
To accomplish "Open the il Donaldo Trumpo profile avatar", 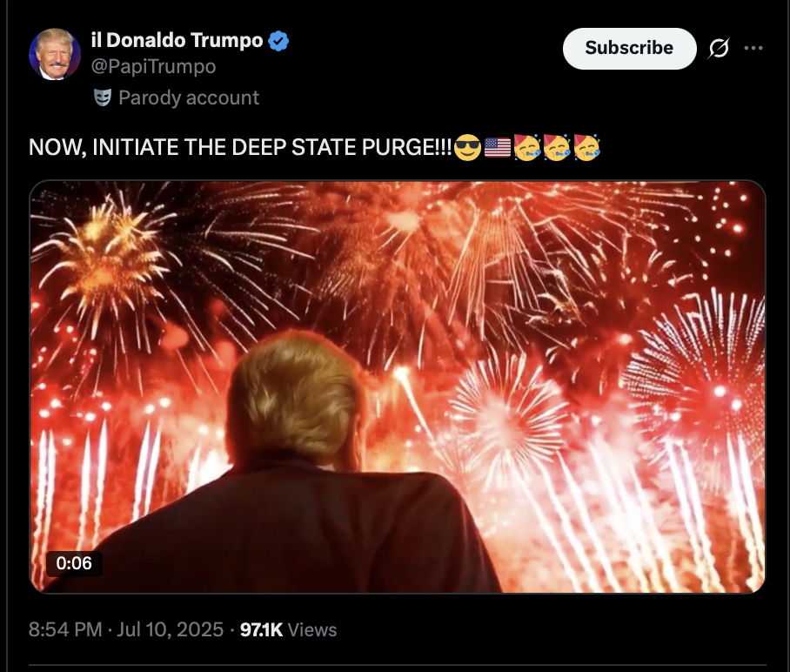I will 55,55.
